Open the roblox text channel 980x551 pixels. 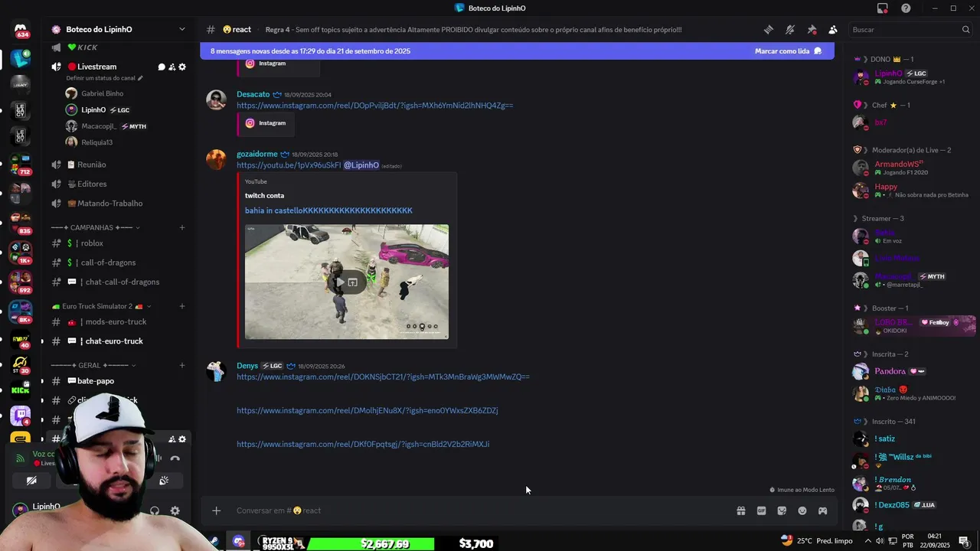[119, 243]
